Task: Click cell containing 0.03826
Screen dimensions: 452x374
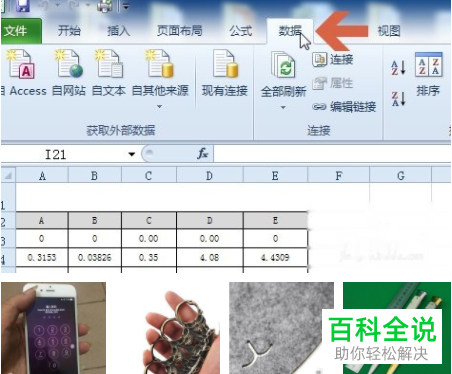Action: tap(95, 257)
